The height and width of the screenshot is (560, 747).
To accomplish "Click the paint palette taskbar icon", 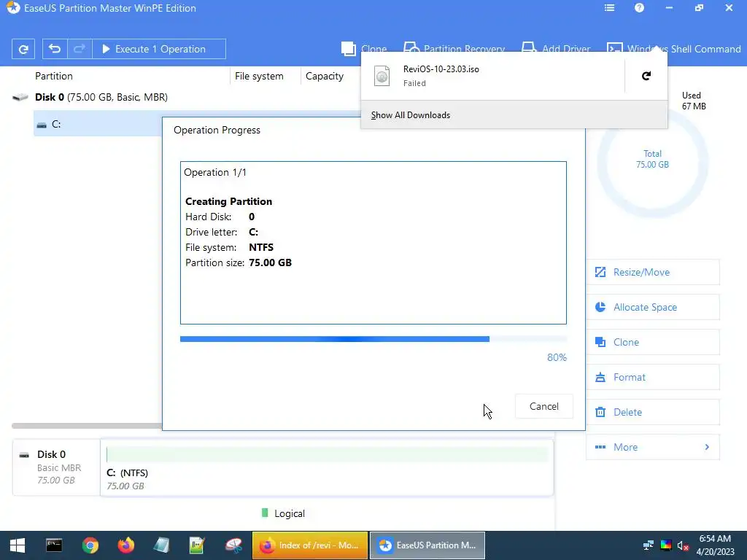I will tap(233, 545).
